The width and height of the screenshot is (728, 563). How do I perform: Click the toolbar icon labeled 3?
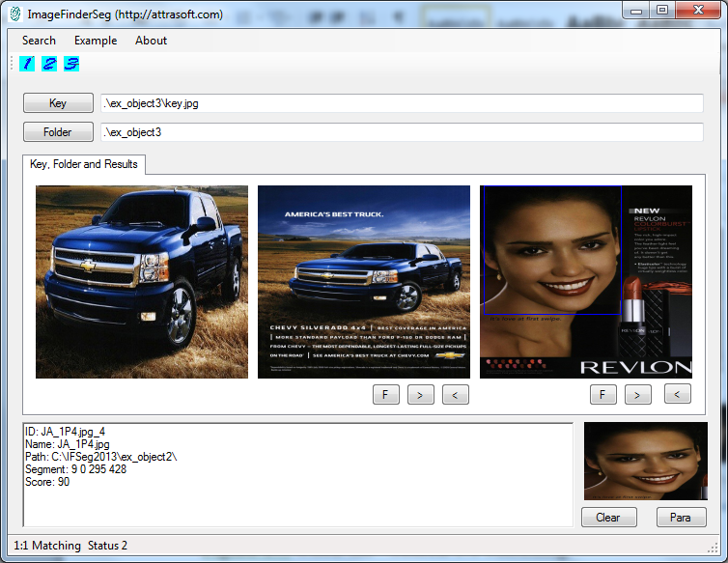pos(71,64)
